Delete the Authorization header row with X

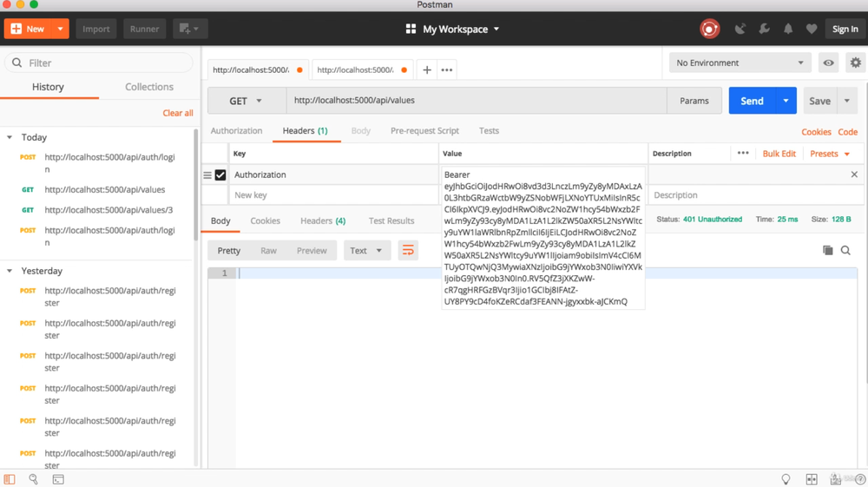854,174
